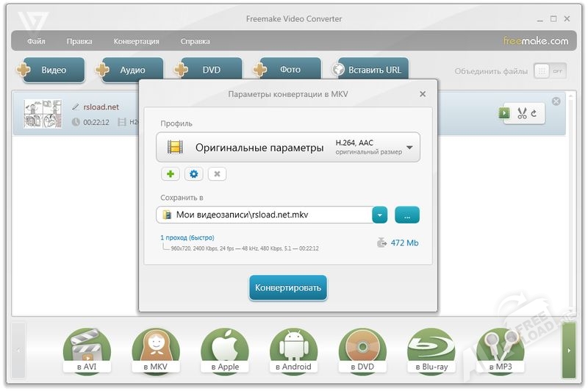This screenshot has width=588, height=391.
Task: Expand the 'Оригинальные параметры' profile dropdown
Action: click(x=409, y=147)
